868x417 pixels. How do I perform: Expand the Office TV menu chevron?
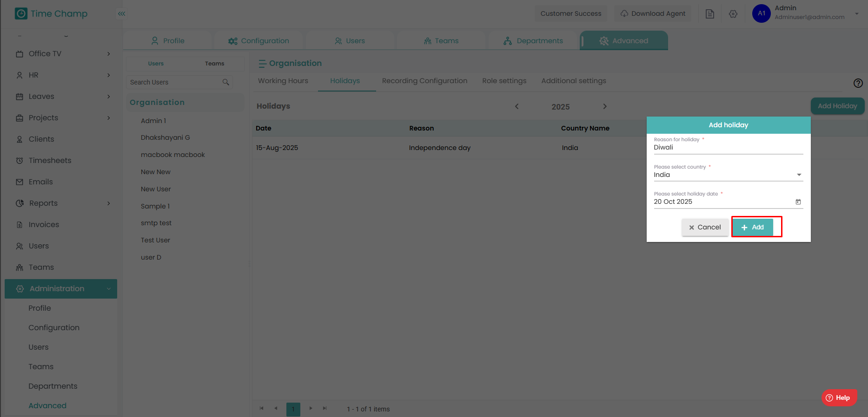pyautogui.click(x=109, y=54)
